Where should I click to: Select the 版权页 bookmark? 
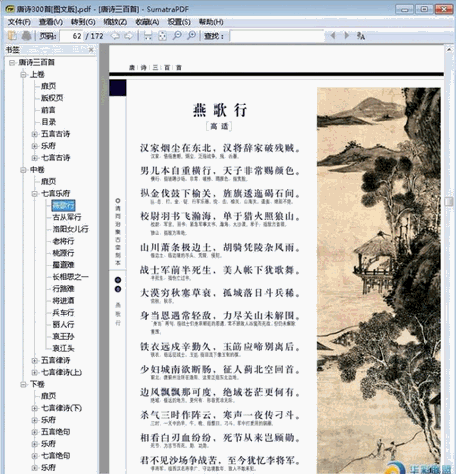click(x=52, y=98)
